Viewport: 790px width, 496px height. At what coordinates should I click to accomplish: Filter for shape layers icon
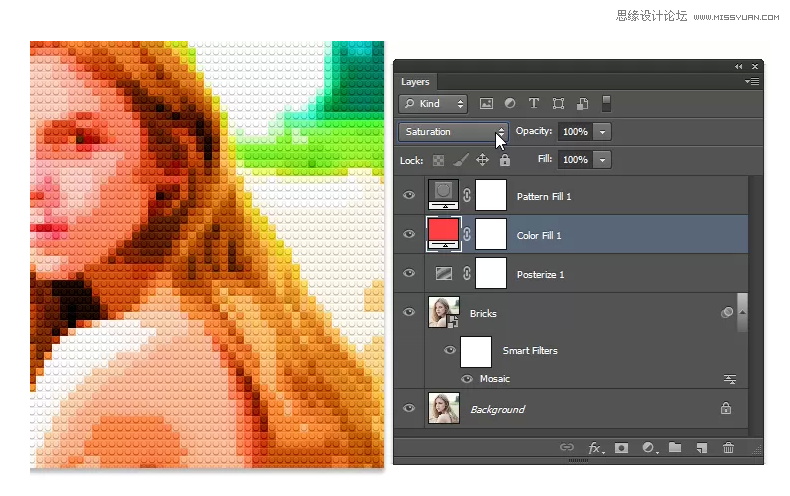point(558,104)
